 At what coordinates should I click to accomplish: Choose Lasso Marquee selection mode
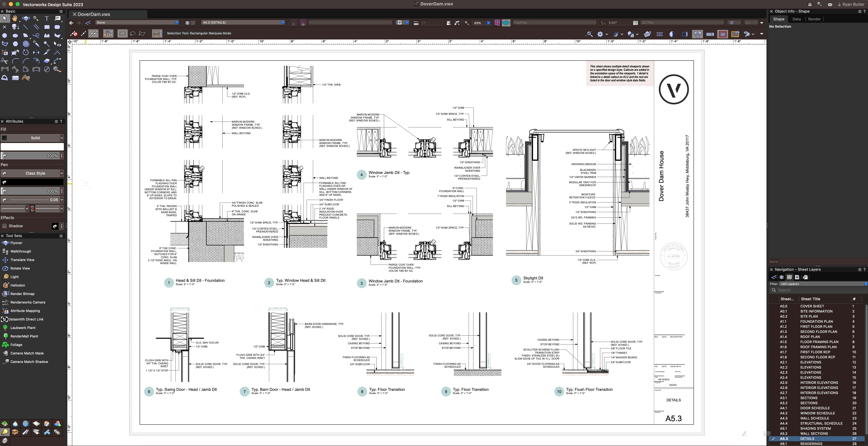(x=133, y=33)
